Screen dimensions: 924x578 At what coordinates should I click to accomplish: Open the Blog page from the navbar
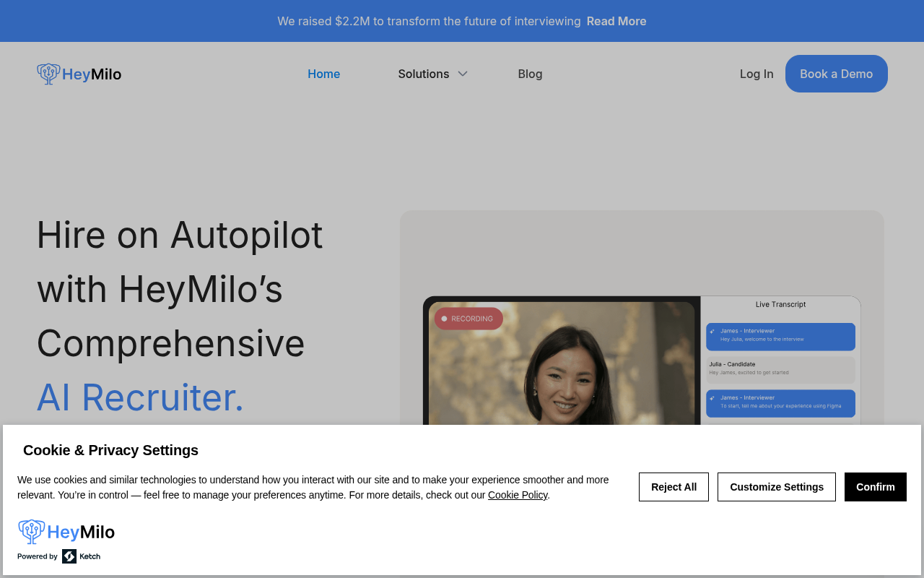pyautogui.click(x=530, y=74)
